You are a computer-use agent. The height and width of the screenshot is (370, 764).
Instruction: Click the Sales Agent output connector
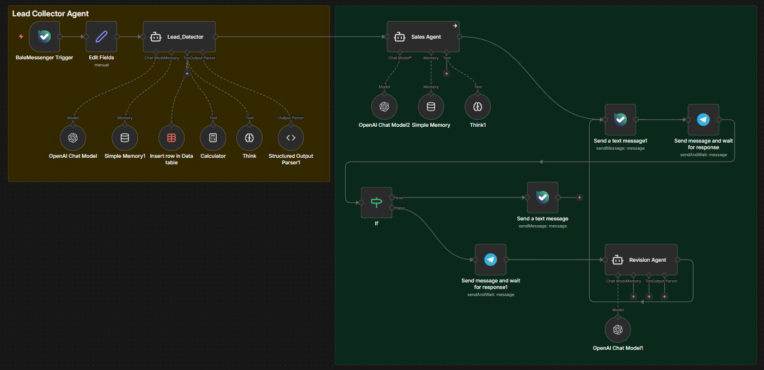pyautogui.click(x=459, y=37)
